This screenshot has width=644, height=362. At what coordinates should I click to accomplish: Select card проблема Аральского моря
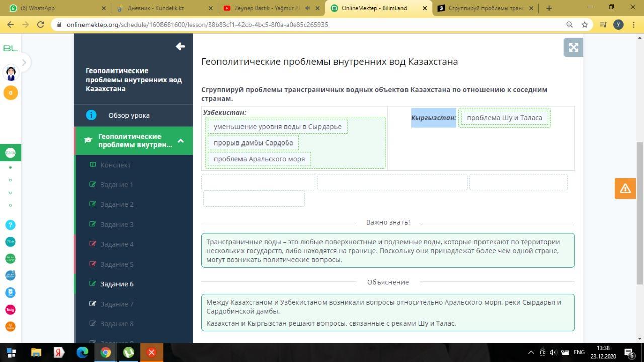[259, 159]
